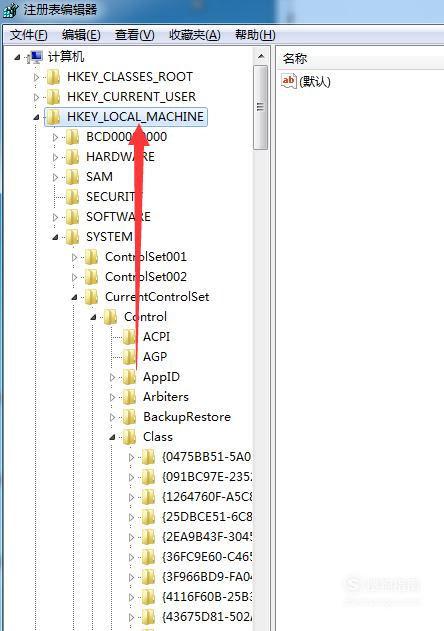Viewport: 444px width, 631px height.
Task: Click the BCD00000000 folder icon
Action: [72, 137]
